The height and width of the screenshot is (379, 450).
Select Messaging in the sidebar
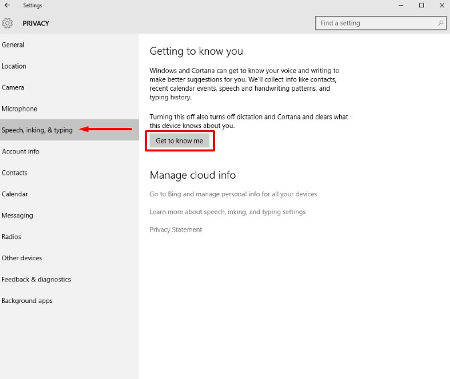pyautogui.click(x=69, y=215)
